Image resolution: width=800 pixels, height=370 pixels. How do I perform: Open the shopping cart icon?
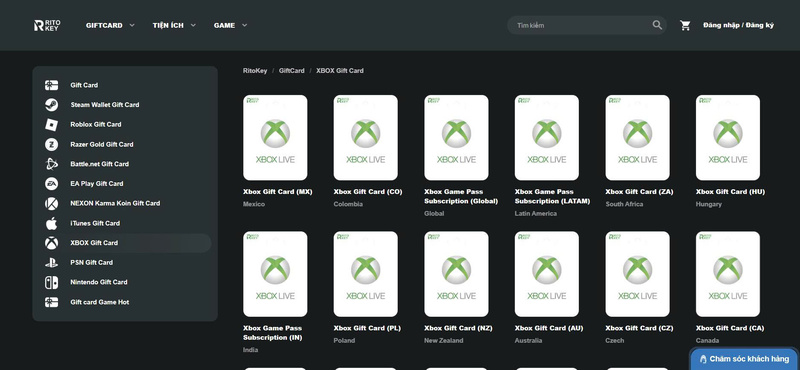[685, 25]
